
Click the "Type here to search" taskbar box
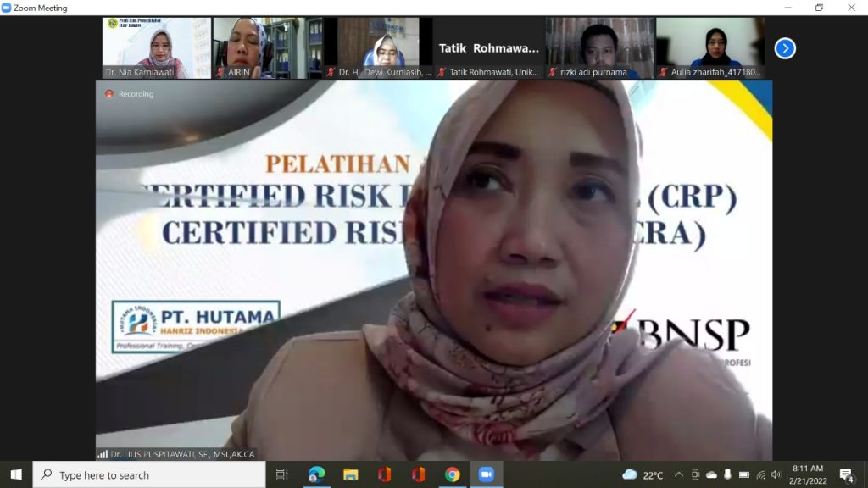coord(149,474)
